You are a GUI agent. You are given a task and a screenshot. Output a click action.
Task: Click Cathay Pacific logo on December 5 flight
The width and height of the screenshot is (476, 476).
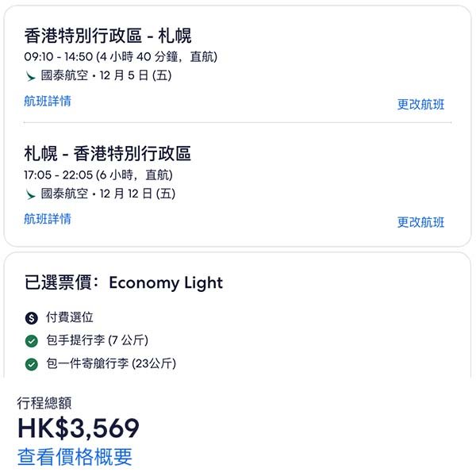point(31,77)
